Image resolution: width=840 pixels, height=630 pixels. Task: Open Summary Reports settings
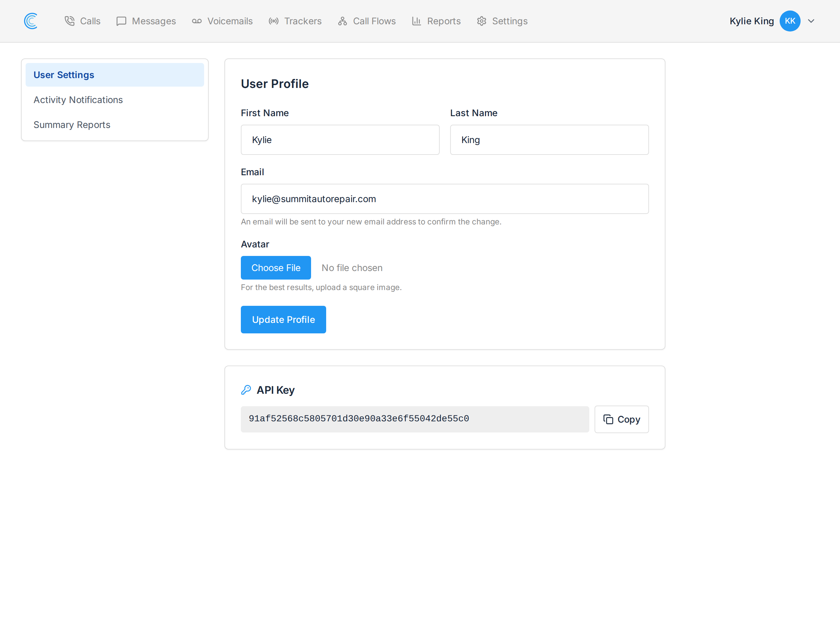click(x=115, y=125)
